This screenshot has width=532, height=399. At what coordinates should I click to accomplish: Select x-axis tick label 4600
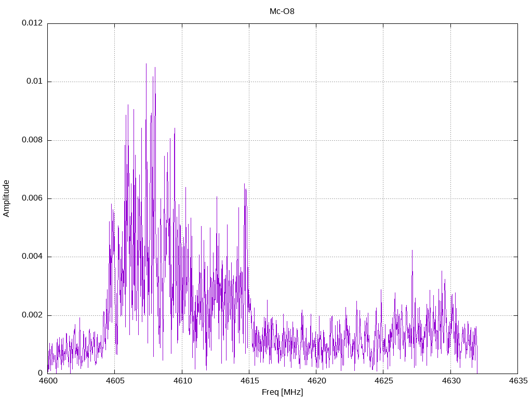tap(47, 381)
